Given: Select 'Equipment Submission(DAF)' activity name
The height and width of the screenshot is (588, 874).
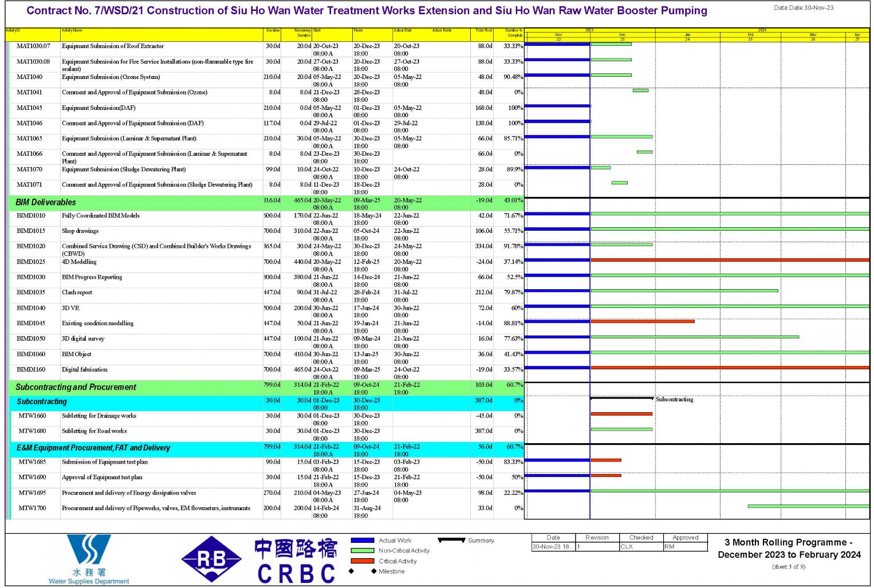Looking at the screenshot, I should (99, 108).
